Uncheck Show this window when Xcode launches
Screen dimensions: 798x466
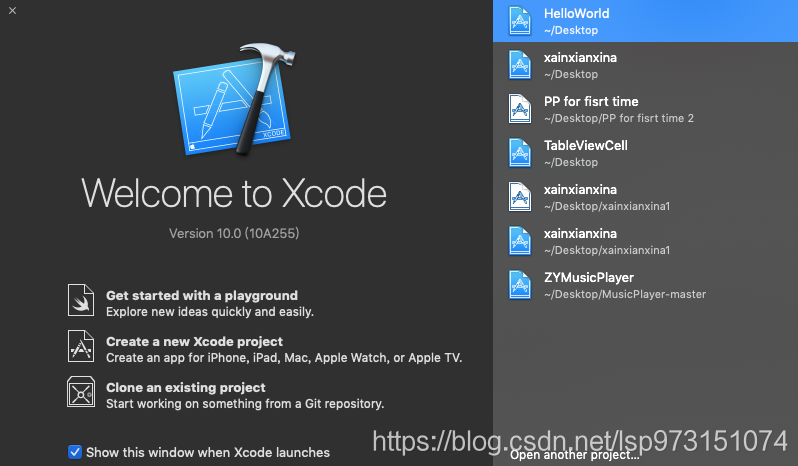(75, 452)
